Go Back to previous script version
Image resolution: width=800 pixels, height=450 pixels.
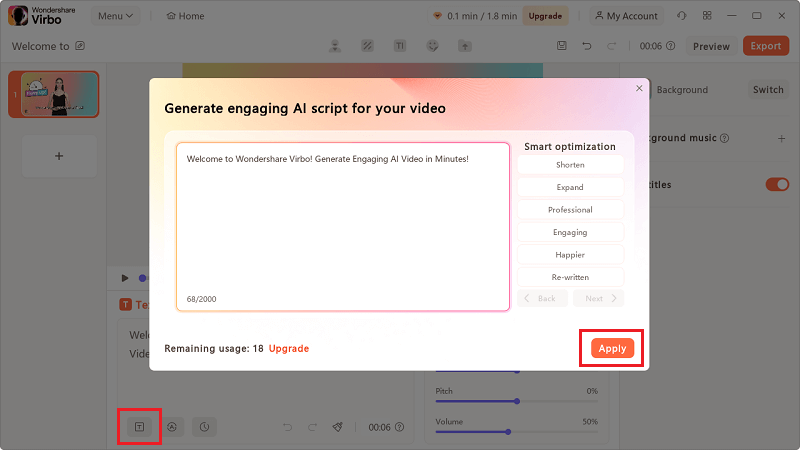542,298
